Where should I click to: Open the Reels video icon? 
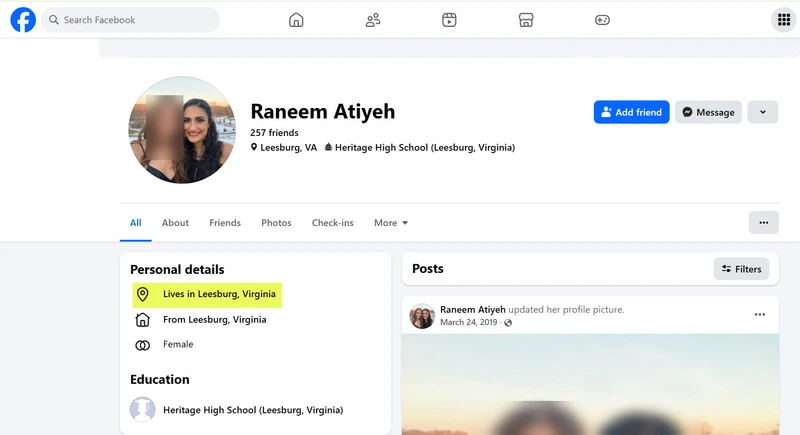(449, 20)
